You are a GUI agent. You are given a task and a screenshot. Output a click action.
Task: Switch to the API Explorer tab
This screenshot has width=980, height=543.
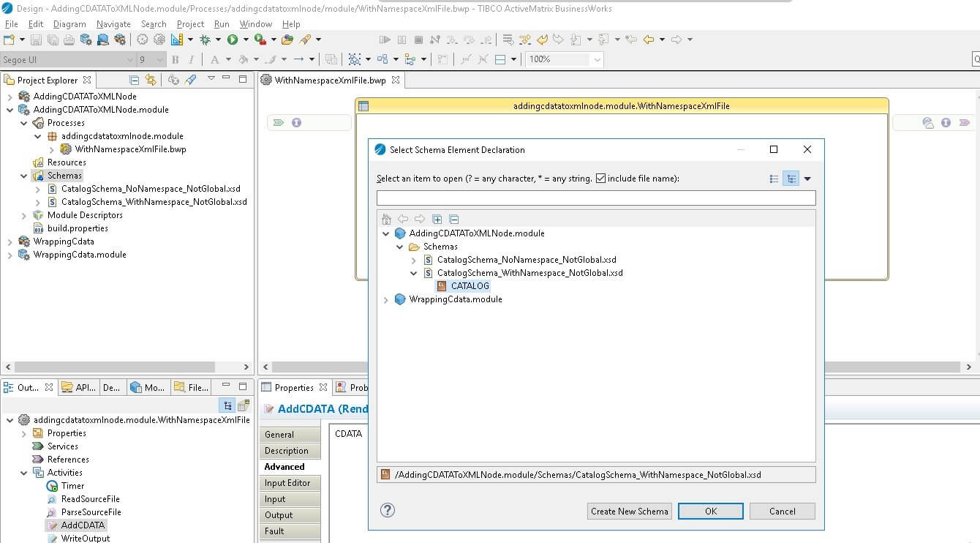(79, 387)
